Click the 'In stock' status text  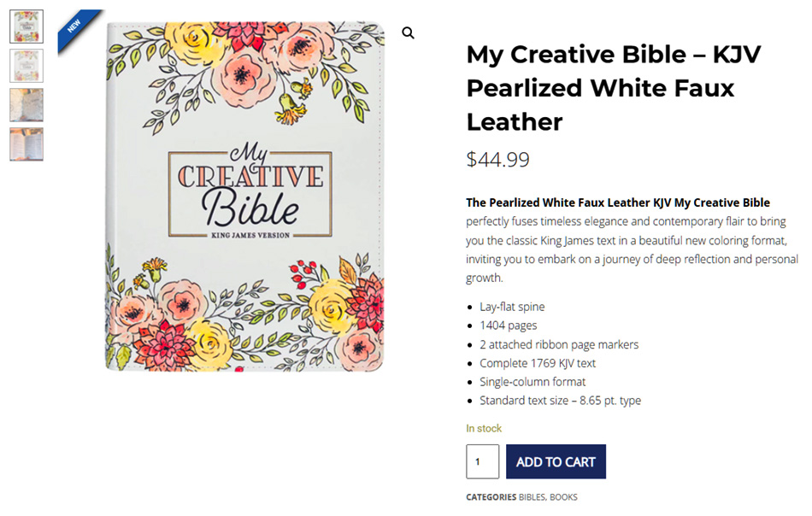tap(484, 428)
